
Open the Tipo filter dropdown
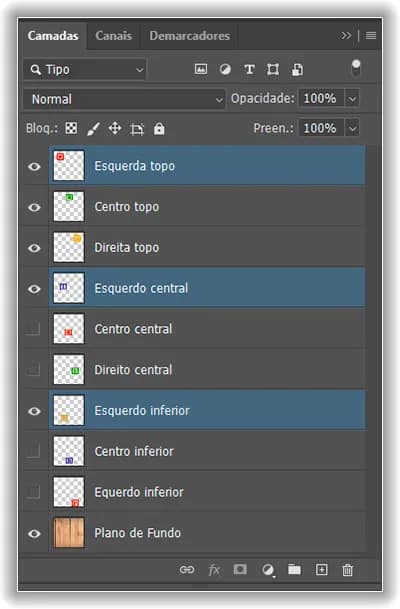pyautogui.click(x=85, y=70)
